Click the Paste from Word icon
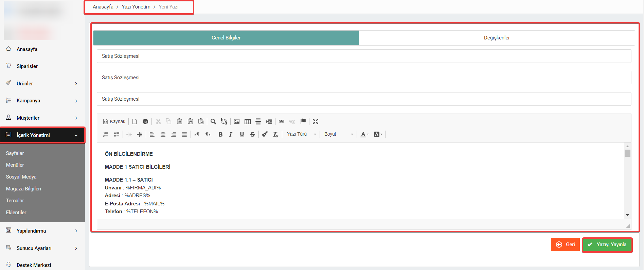The height and width of the screenshot is (270, 644). pos(201,121)
